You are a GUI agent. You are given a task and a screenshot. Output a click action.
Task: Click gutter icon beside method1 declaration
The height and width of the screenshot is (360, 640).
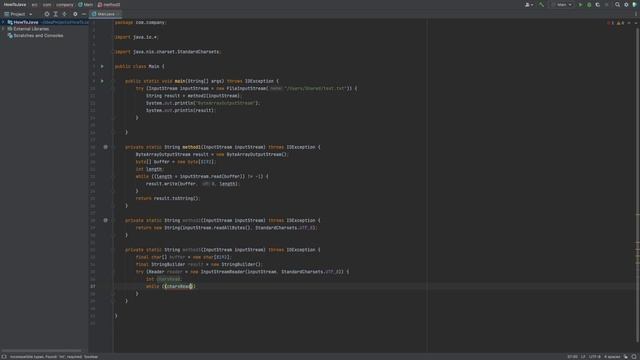(x=105, y=147)
